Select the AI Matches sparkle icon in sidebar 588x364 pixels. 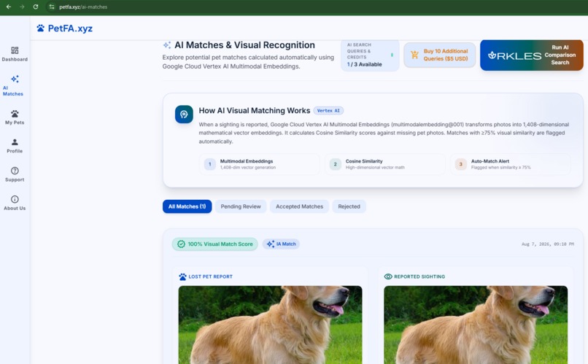pos(15,79)
